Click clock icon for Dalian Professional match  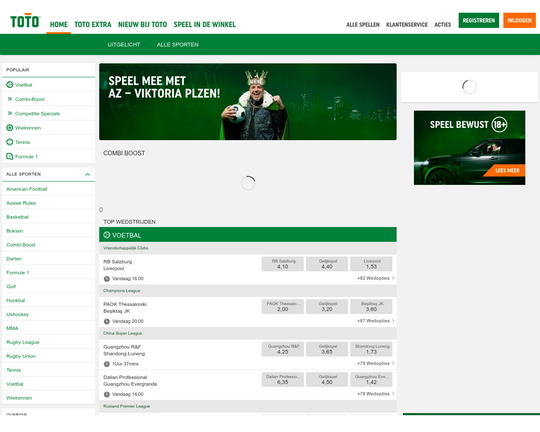point(107,394)
